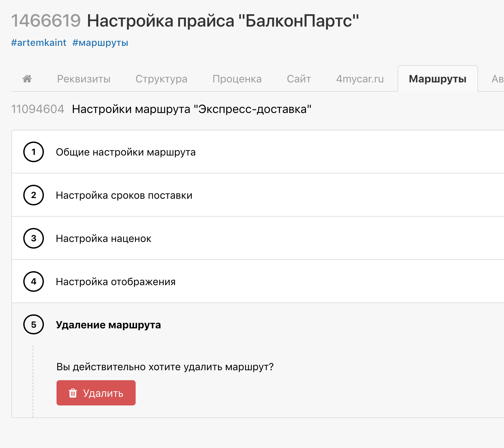Click the trash can icon on Удалить
This screenshot has height=448, width=504.
pos(73,393)
